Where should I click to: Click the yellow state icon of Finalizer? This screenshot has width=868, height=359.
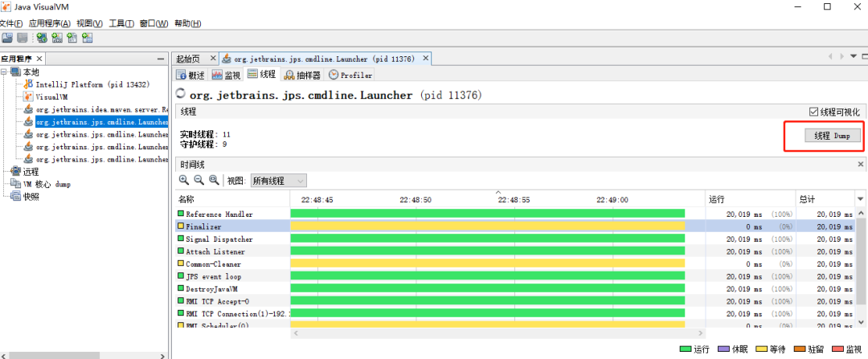tap(181, 226)
